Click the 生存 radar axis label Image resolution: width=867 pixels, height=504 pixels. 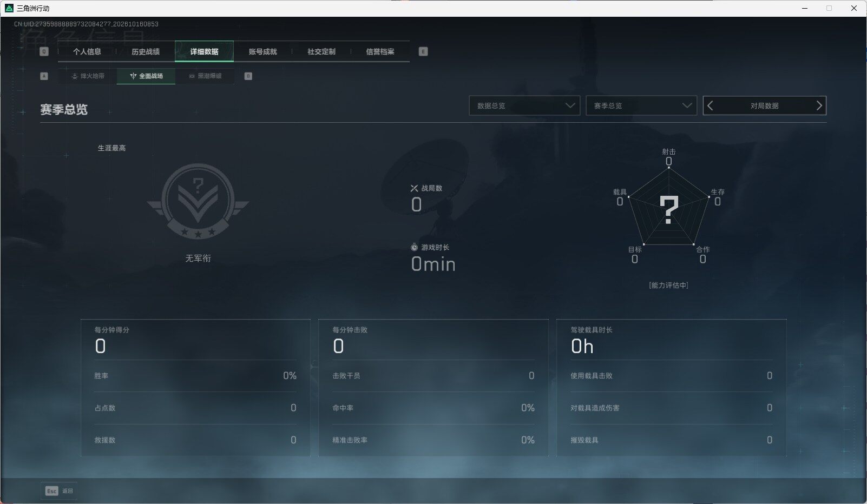tap(718, 192)
